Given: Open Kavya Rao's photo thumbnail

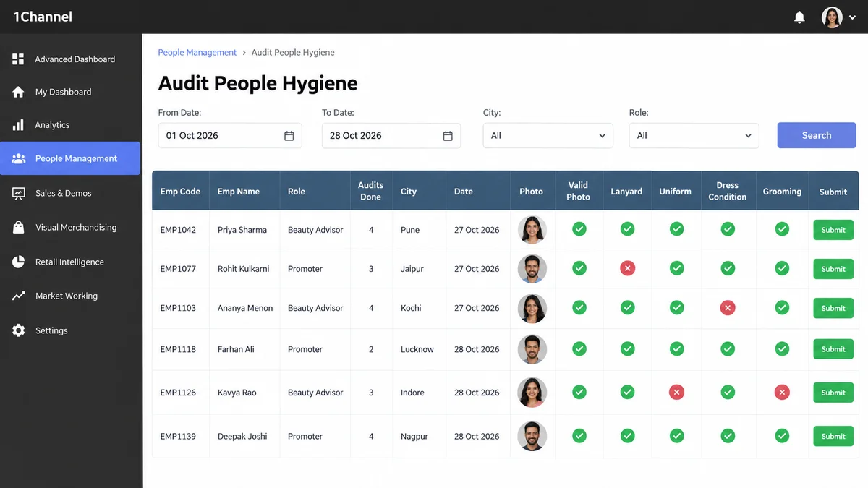Looking at the screenshot, I should (532, 393).
